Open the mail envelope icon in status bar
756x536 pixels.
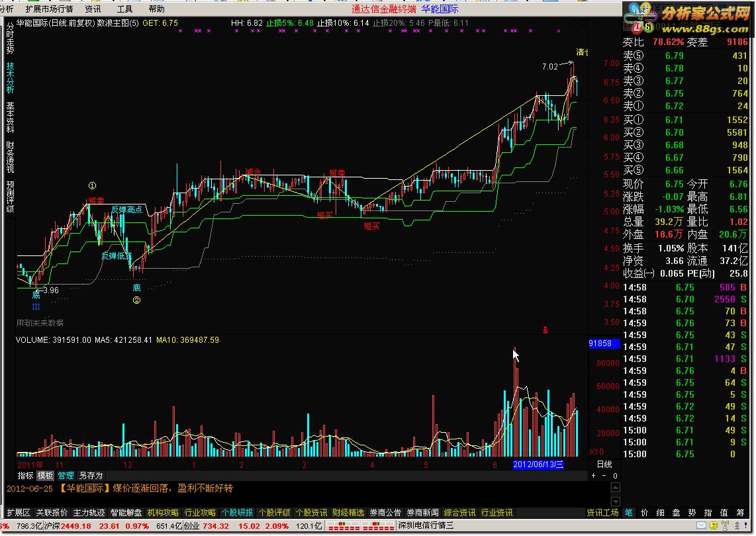pyautogui.click(x=701, y=525)
